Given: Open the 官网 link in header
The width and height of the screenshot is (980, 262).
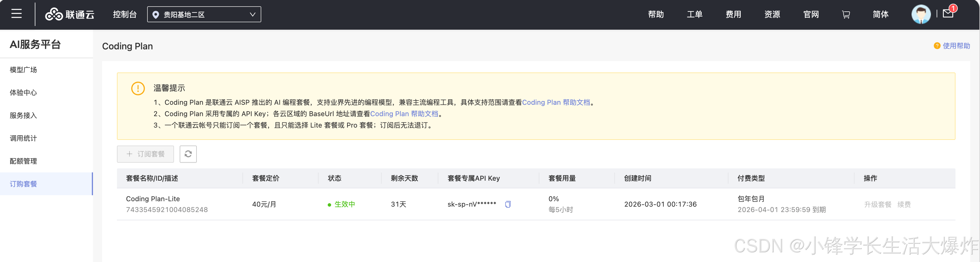Looking at the screenshot, I should 811,15.
